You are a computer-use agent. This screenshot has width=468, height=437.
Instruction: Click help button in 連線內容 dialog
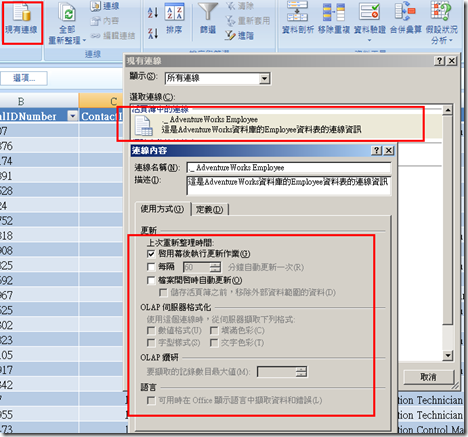377,151
